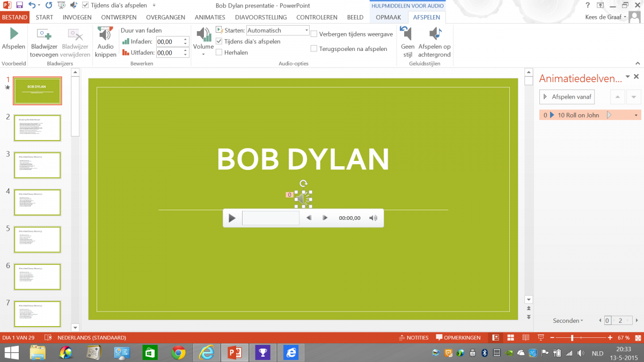Open Kees de Graaf account dropdown

click(606, 17)
